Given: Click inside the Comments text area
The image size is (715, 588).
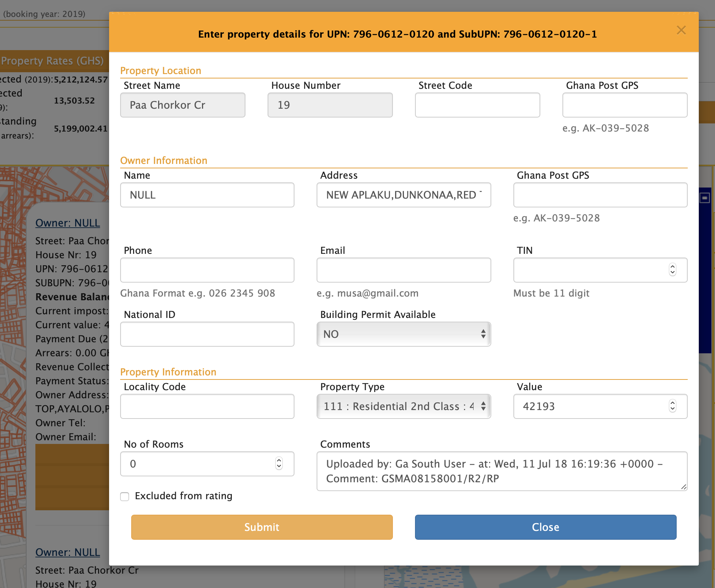Looking at the screenshot, I should tap(502, 471).
